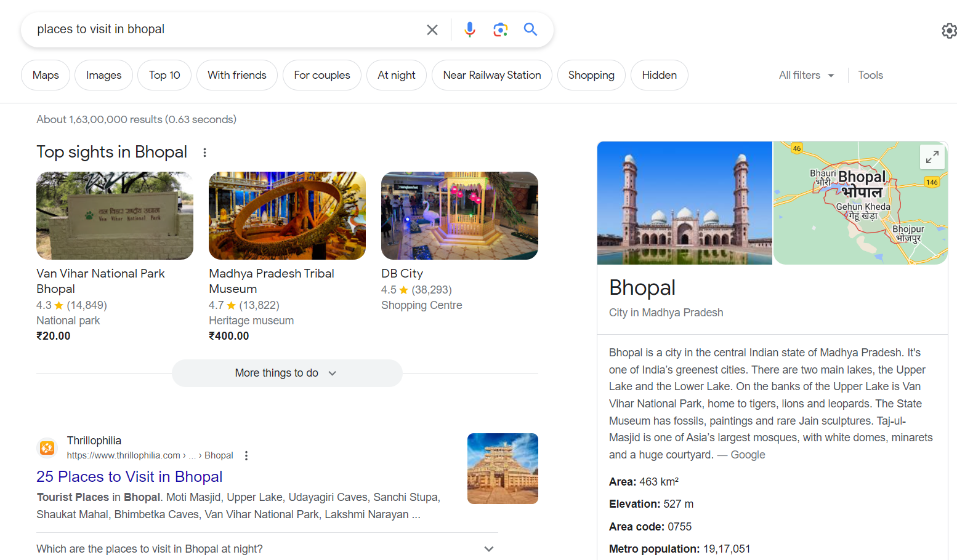Click the Thrillophilia site name
This screenshot has width=957, height=560.
click(94, 441)
